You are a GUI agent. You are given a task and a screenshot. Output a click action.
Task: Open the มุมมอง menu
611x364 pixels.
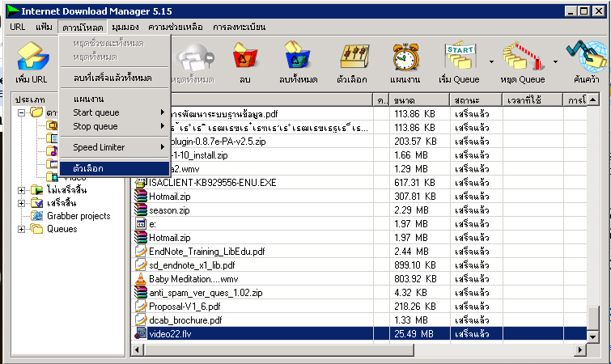pos(125,27)
